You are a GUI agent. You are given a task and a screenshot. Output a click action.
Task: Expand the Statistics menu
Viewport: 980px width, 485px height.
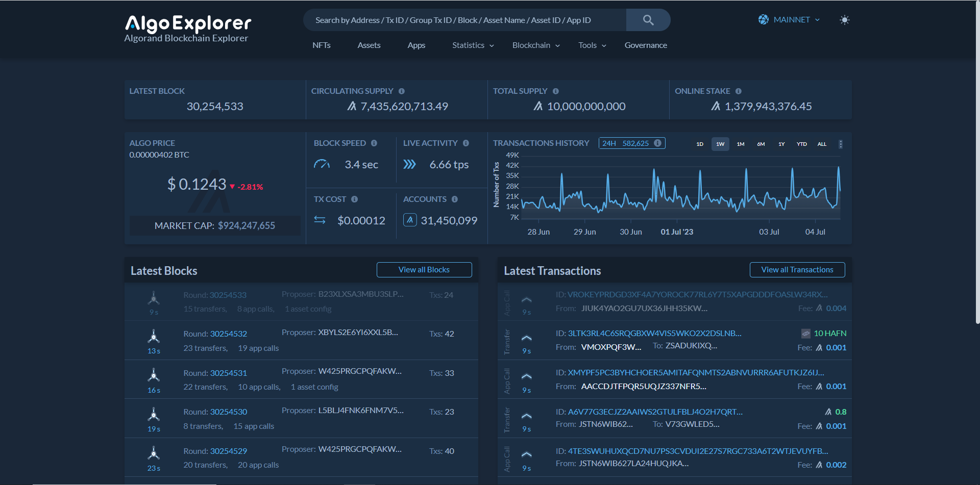(473, 45)
